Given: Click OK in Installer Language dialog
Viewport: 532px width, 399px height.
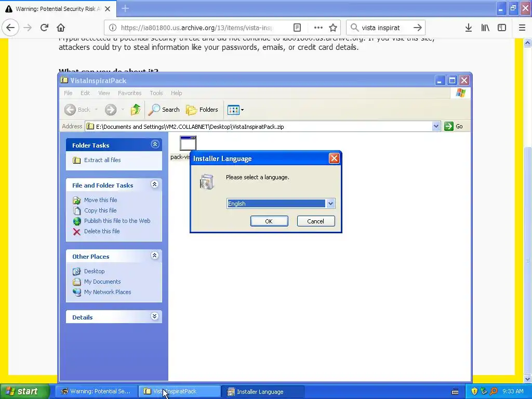Looking at the screenshot, I should tap(269, 221).
